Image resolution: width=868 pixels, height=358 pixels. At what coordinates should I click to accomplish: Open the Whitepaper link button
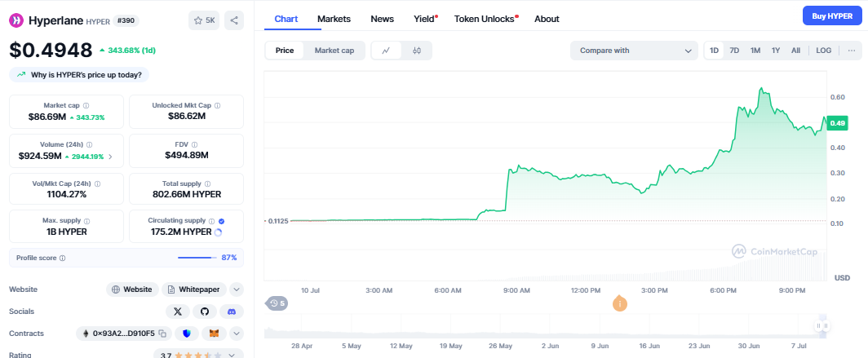pos(194,289)
